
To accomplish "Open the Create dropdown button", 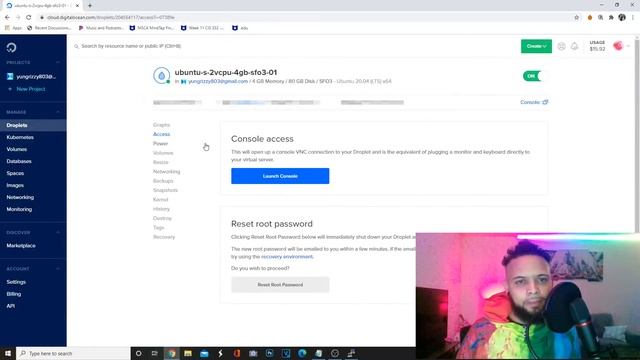I will (536, 46).
